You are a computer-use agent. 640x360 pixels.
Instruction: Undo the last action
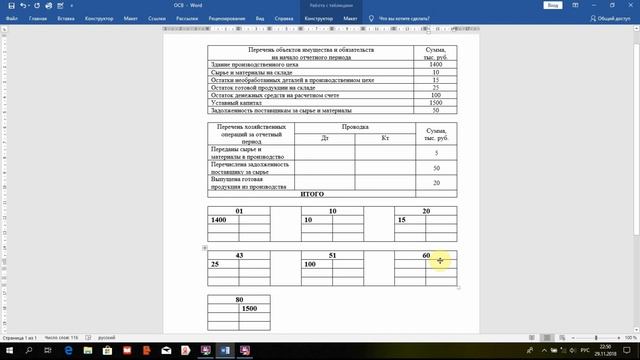coord(22,6)
